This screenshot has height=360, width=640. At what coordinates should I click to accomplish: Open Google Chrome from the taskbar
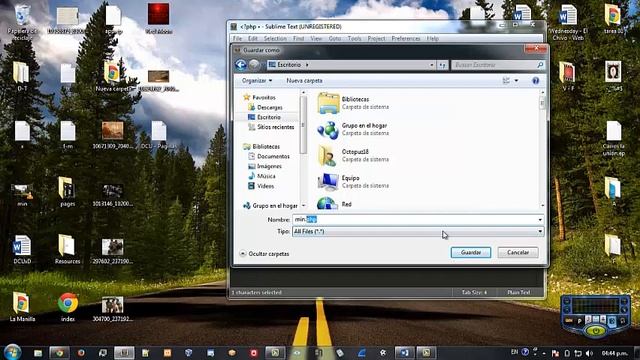[x=60, y=353]
